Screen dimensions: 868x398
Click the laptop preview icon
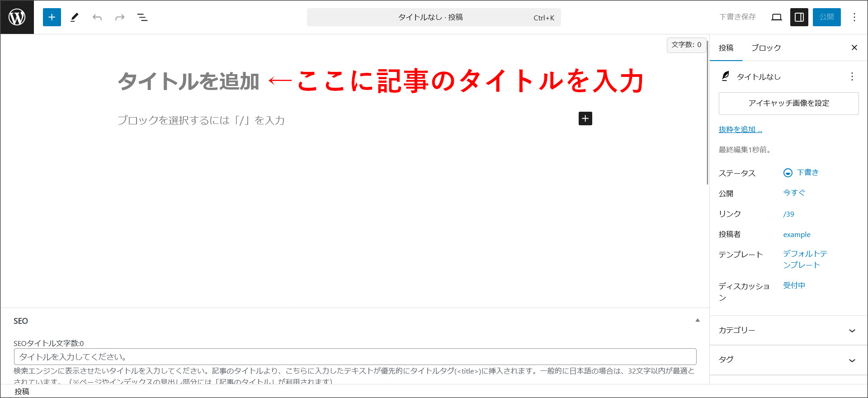776,17
